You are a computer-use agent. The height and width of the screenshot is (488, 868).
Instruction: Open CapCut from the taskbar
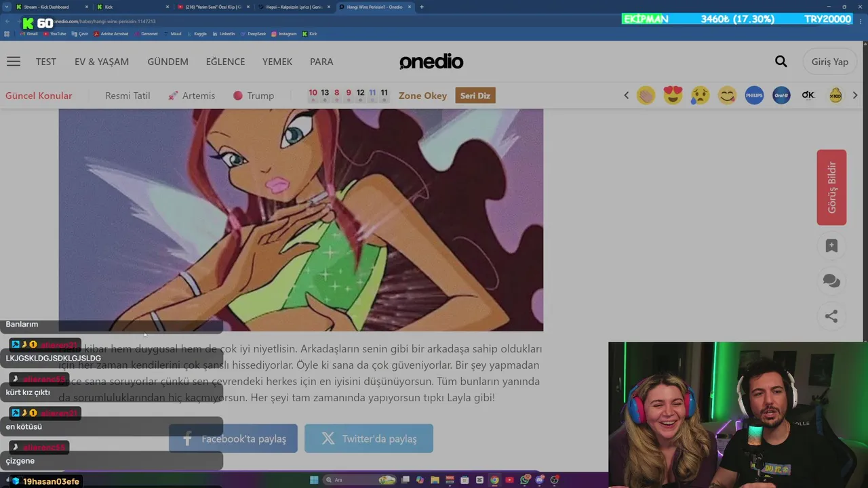(x=479, y=480)
